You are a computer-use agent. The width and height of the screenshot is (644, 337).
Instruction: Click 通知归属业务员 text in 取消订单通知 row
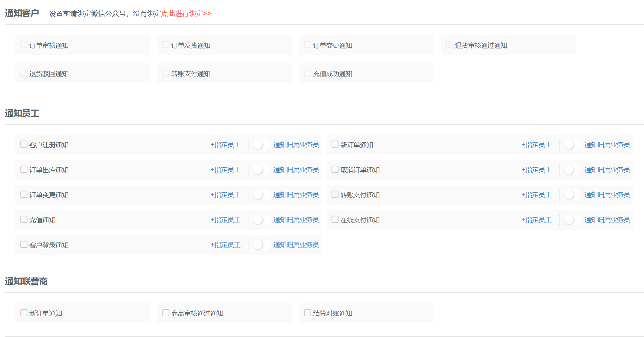(607, 170)
